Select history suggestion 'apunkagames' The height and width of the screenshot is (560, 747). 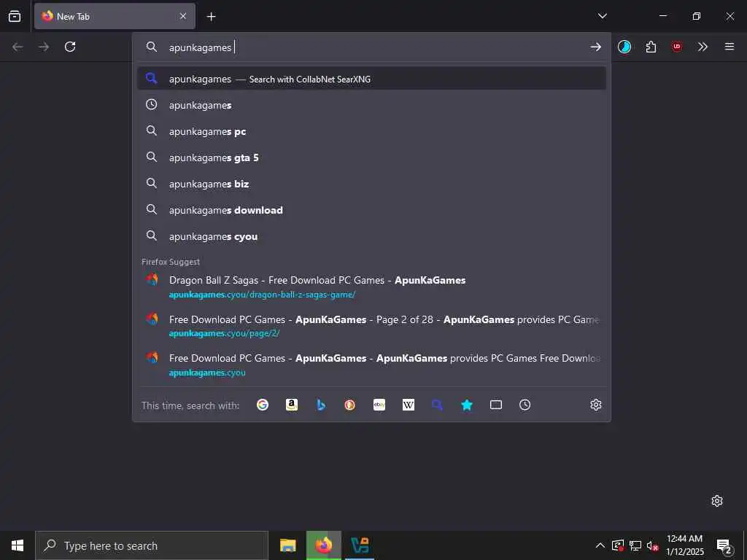(x=371, y=105)
